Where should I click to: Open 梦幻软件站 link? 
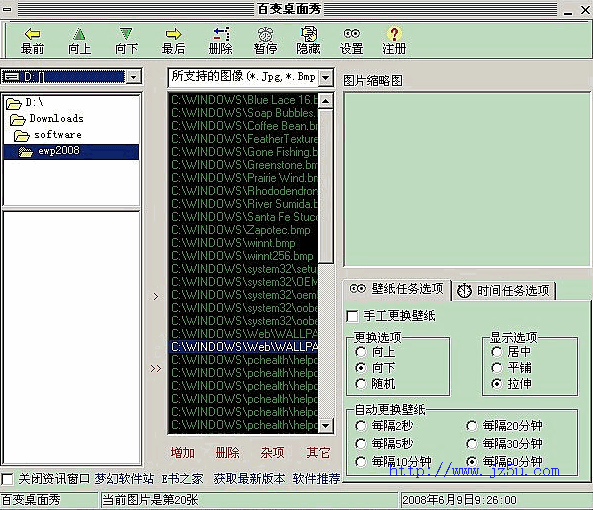tap(124, 479)
